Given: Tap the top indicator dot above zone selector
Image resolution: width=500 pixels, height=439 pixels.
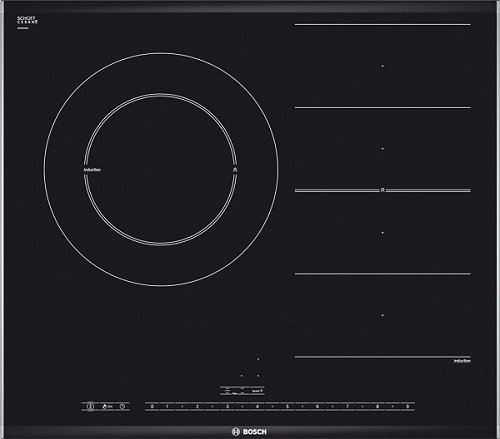Looking at the screenshot, I should click(258, 359).
